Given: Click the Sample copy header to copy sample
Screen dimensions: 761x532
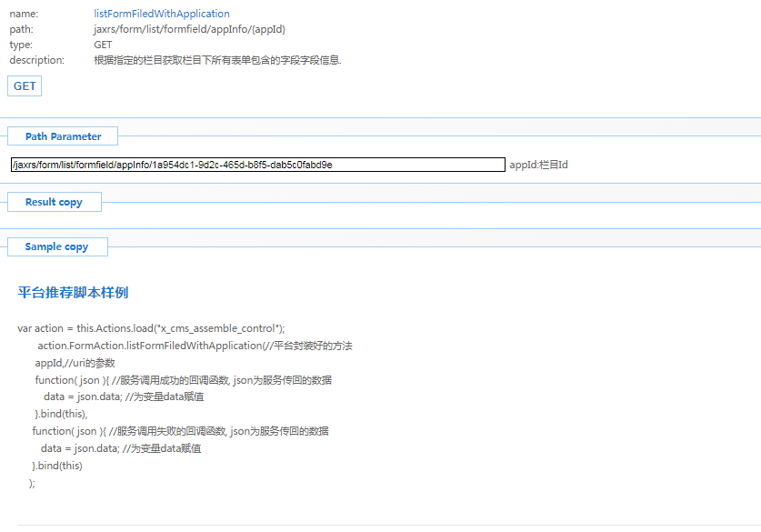Looking at the screenshot, I should [x=56, y=246].
